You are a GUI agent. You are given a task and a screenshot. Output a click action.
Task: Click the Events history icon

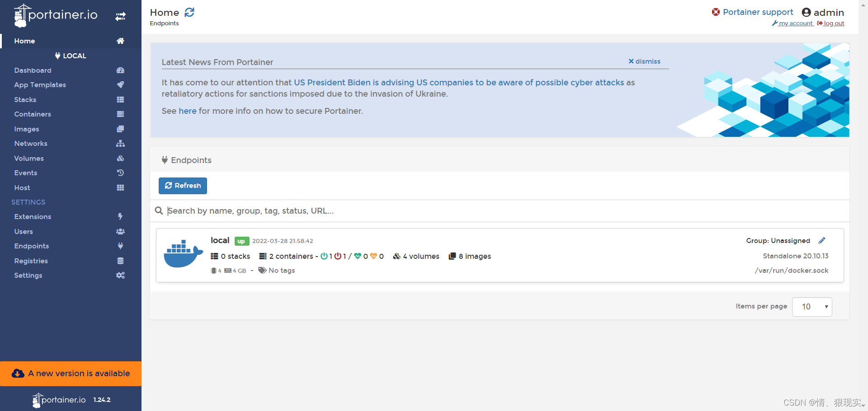[120, 173]
